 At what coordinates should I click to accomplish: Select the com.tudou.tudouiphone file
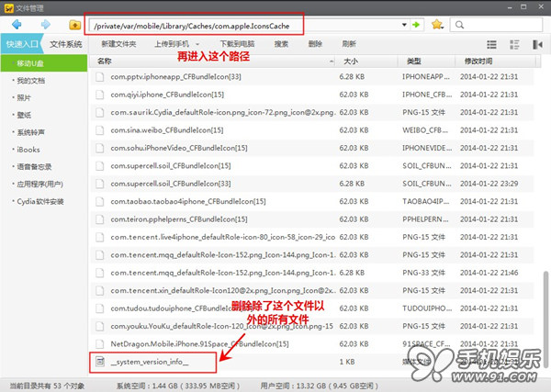point(312,308)
